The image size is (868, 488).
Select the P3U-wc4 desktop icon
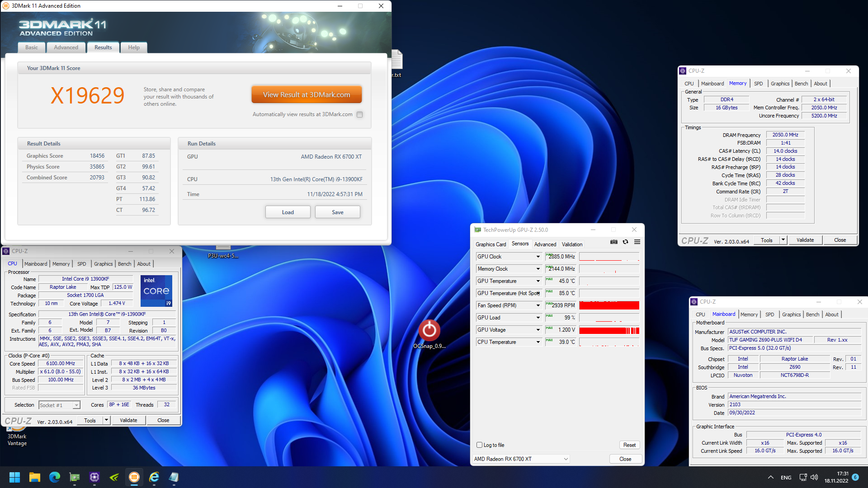click(223, 252)
